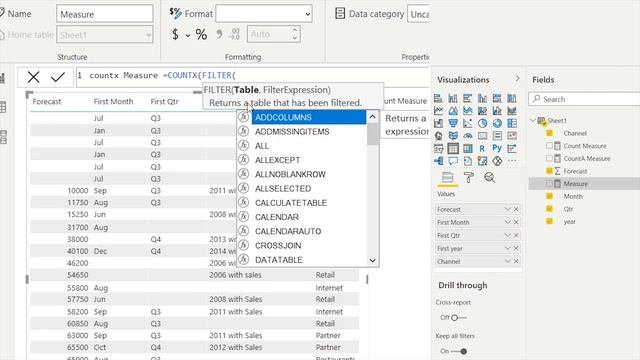Select the table visual icon
Viewport: 640px width, 360px height.
(x=453, y=149)
